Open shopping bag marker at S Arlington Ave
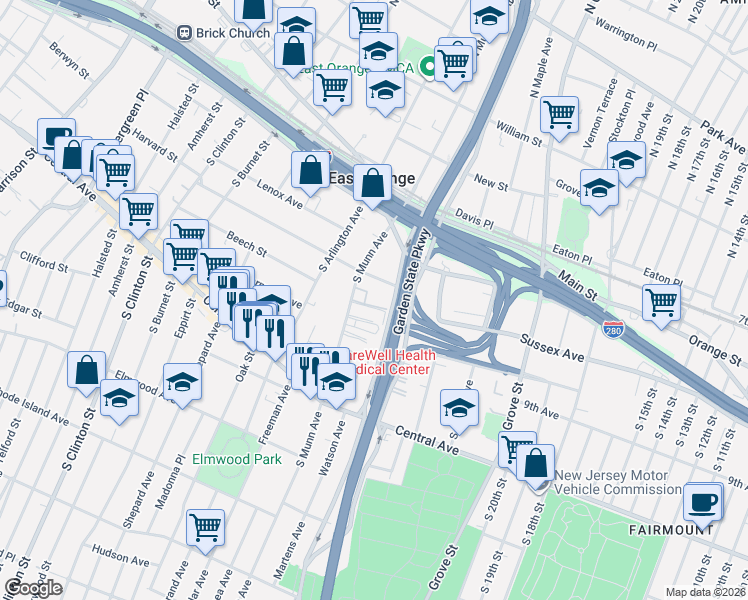This screenshot has width=748, height=600. pos(373,185)
